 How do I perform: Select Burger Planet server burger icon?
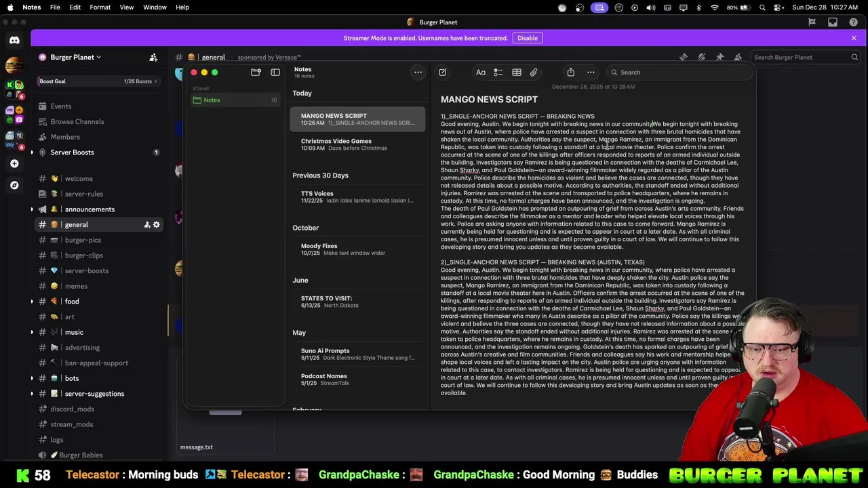point(14,66)
